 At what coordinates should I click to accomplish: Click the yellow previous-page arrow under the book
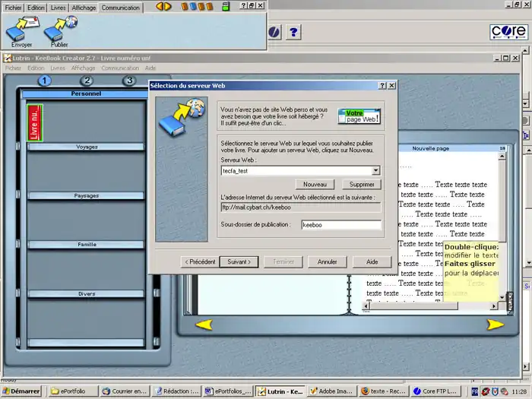204,325
